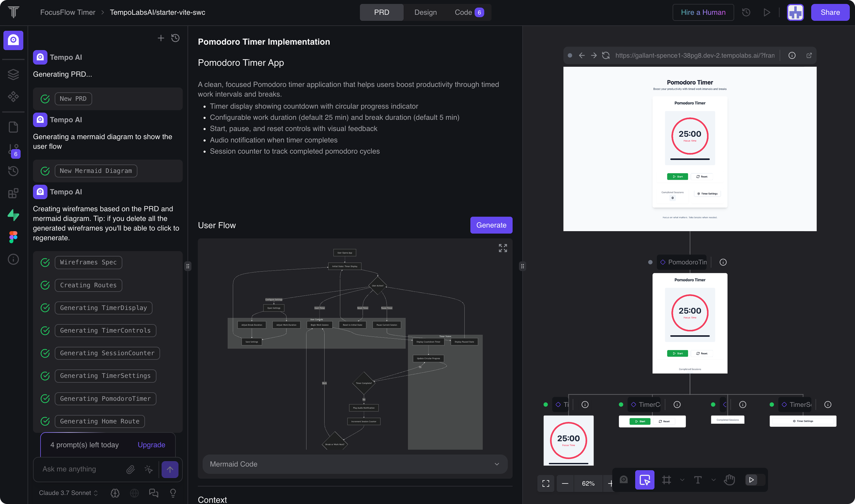
Task: Zoom out with the minus button
Action: (565, 484)
